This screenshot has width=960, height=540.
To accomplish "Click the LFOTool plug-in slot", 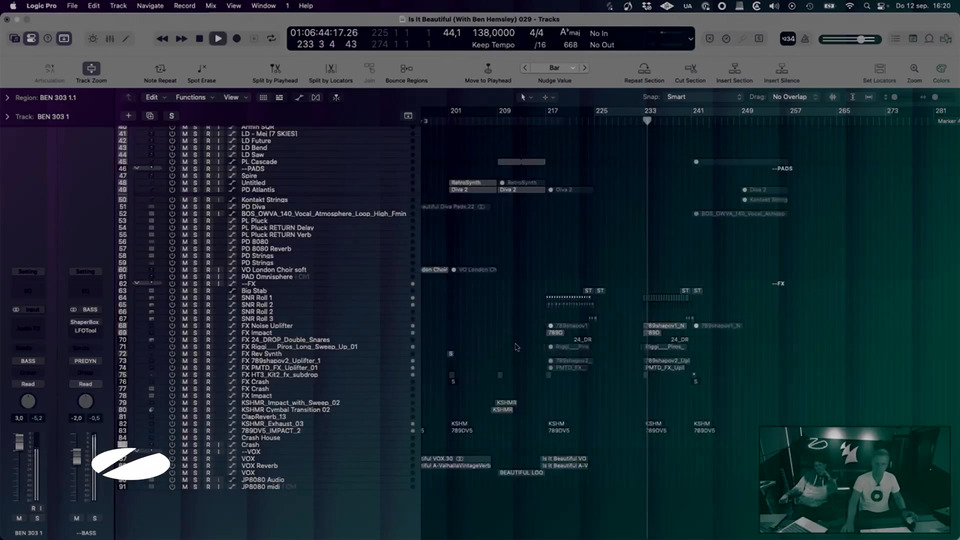I will pos(85,331).
